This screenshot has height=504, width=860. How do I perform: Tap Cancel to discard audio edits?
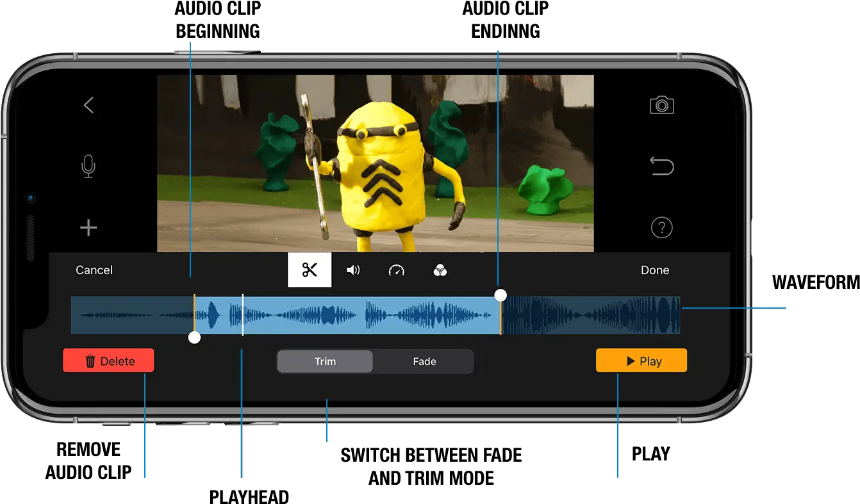tap(94, 270)
